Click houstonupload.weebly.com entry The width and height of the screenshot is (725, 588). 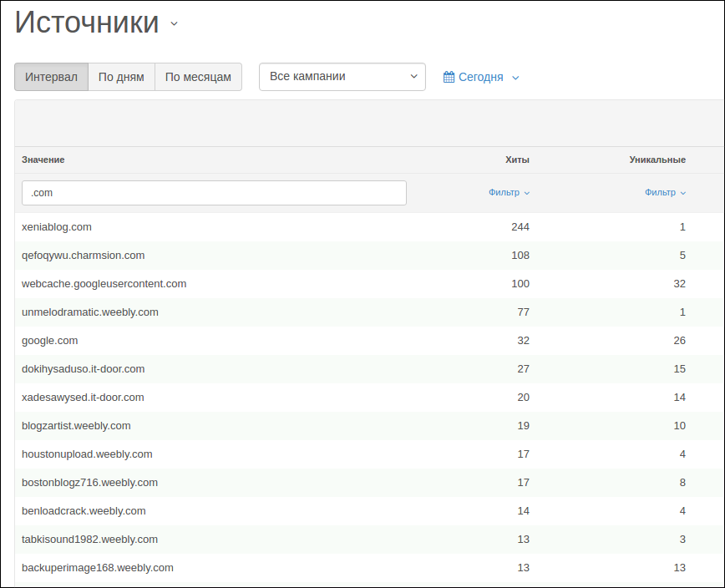87,454
